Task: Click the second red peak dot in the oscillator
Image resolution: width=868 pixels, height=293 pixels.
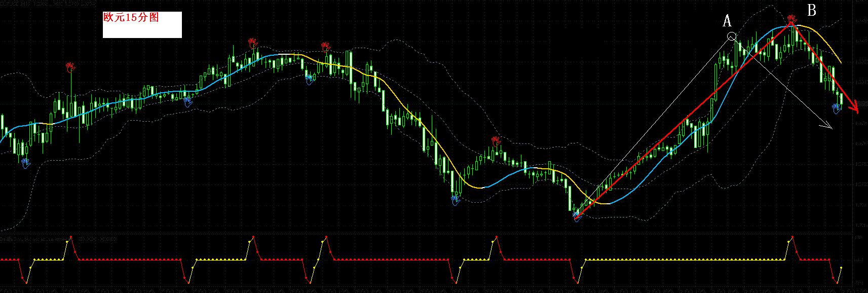Action: (x=253, y=237)
